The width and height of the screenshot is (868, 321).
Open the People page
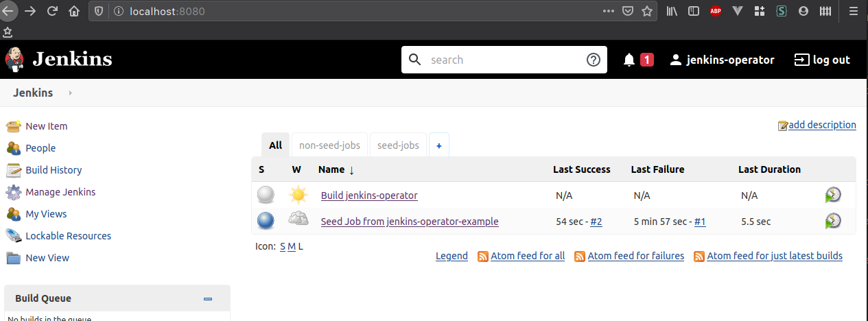point(40,148)
